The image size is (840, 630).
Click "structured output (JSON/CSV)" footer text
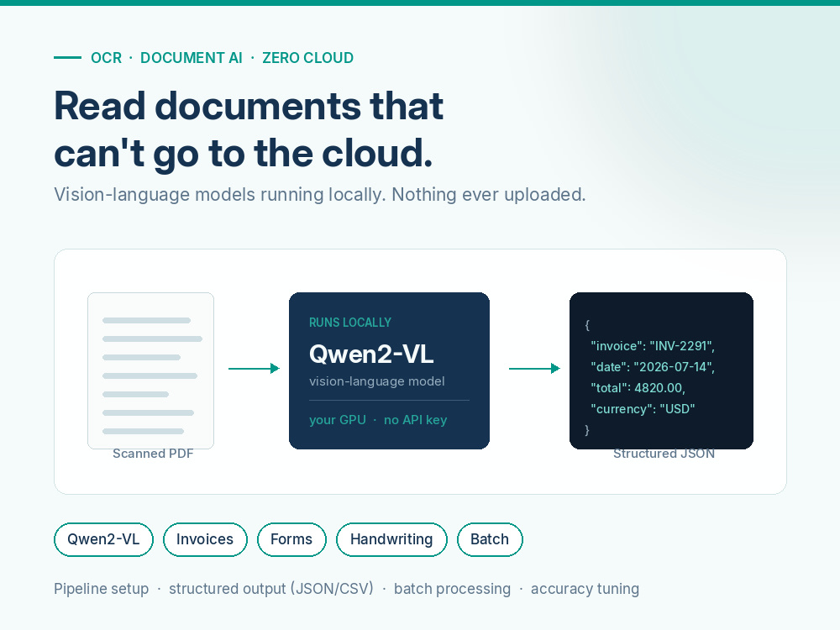coord(271,589)
